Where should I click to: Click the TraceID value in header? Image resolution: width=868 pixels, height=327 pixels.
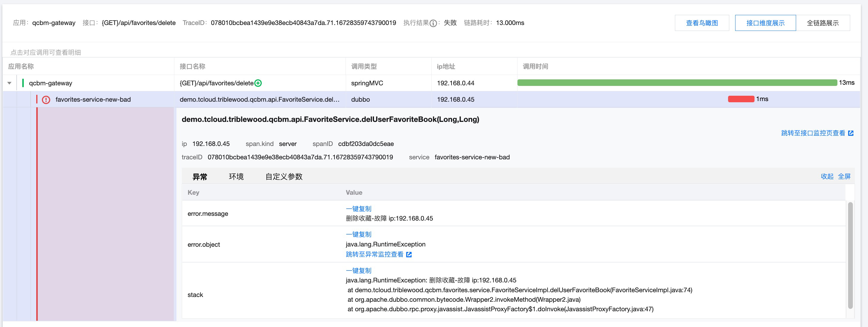pyautogui.click(x=303, y=23)
